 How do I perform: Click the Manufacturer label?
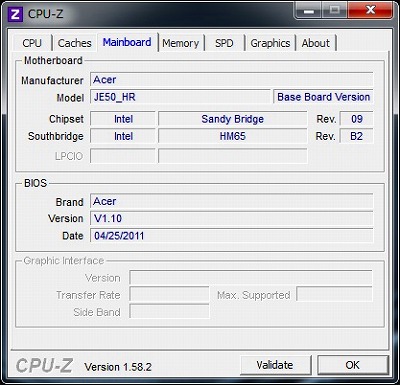[52, 80]
